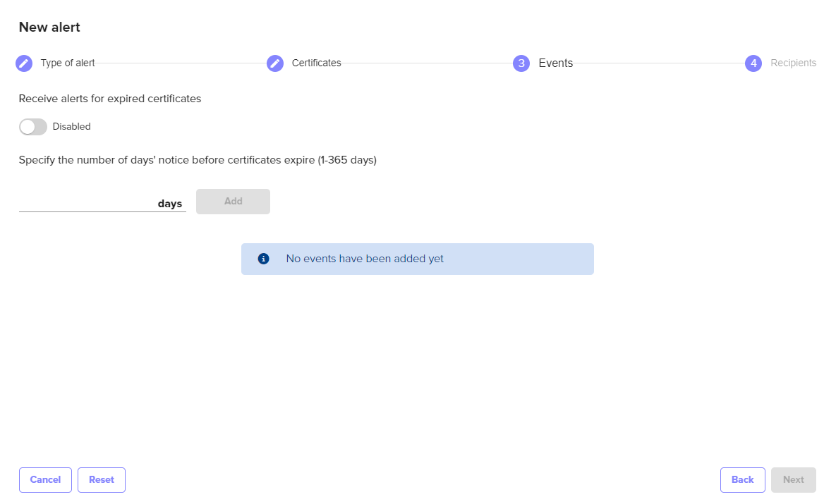This screenshot has width=836, height=504.
Task: Click the blue info icon in the banner
Action: pos(264,259)
